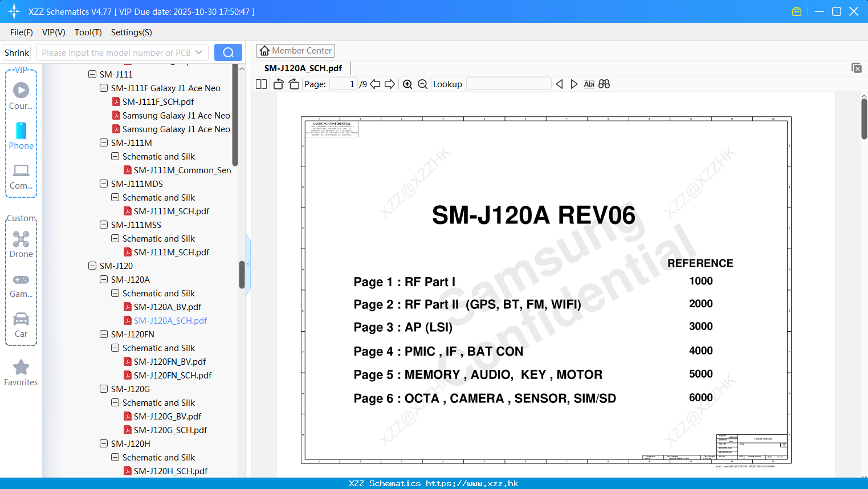The image size is (868, 489).
Task: Rotate the page counterclockwise
Action: pos(278,84)
